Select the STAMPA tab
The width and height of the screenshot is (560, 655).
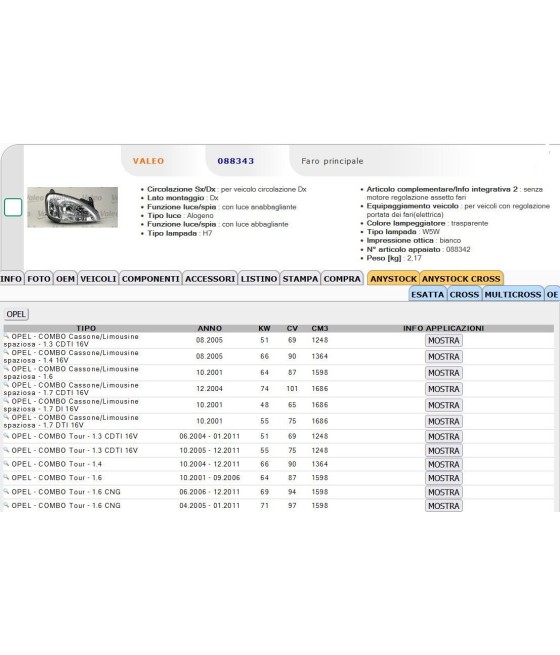point(300,279)
